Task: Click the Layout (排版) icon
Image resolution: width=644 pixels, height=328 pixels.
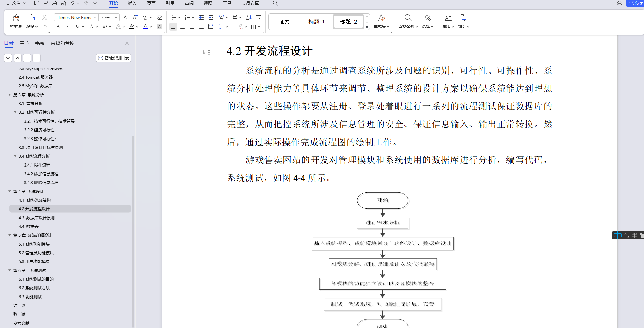Action: coord(448,21)
